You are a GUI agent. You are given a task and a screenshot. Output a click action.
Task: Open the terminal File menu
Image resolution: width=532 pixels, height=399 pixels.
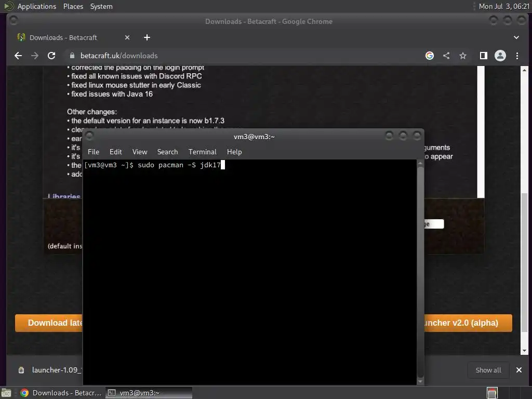pyautogui.click(x=94, y=152)
